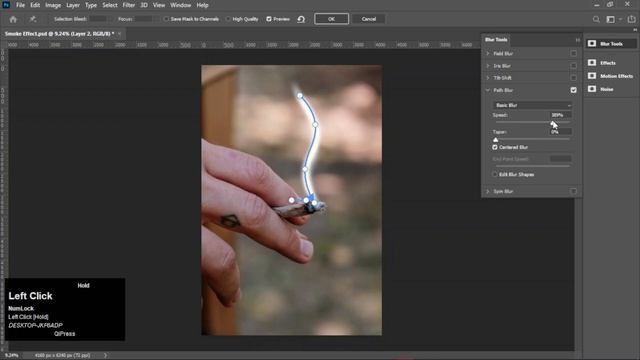The height and width of the screenshot is (360, 640).
Task: Click the Taper slider handle
Action: click(x=496, y=140)
